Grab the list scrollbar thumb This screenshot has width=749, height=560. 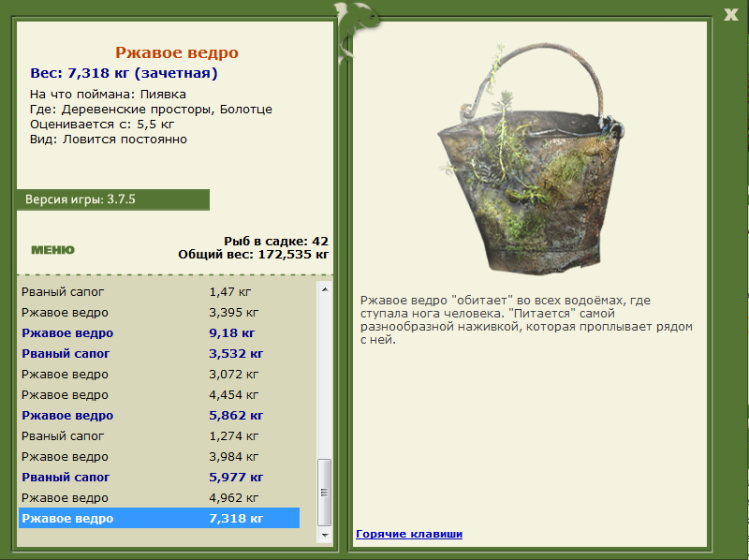(325, 493)
